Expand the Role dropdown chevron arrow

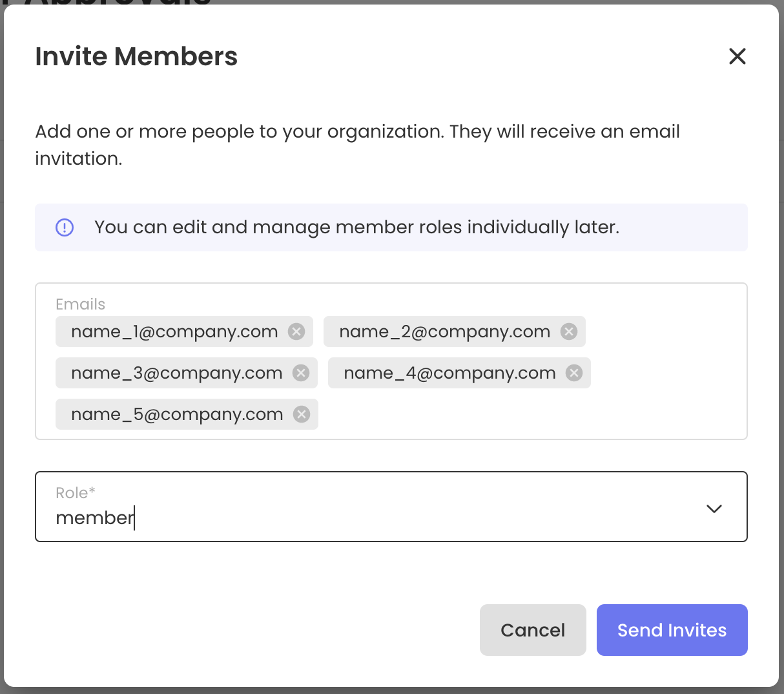click(x=714, y=509)
